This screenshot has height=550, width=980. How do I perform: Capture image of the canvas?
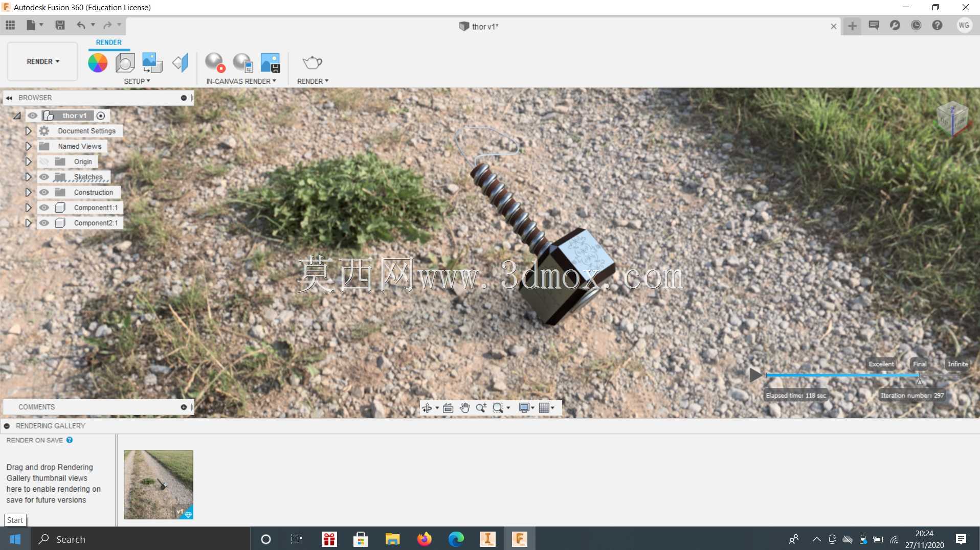click(x=270, y=63)
